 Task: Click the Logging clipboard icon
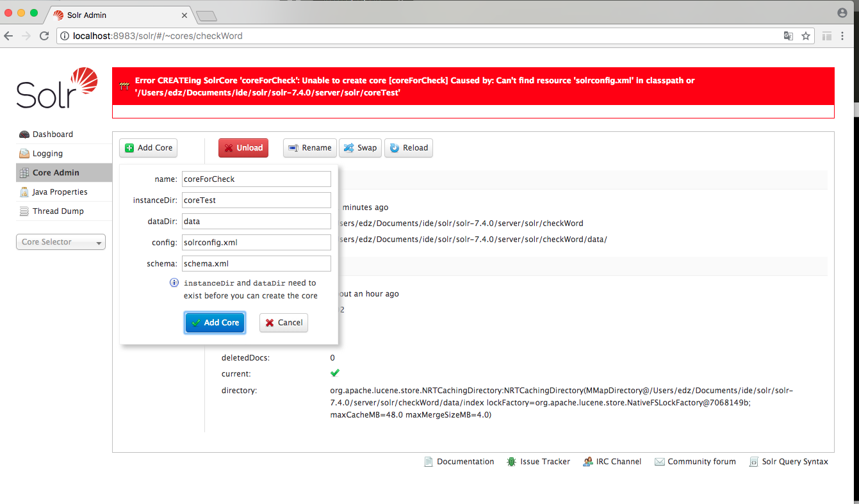point(24,154)
